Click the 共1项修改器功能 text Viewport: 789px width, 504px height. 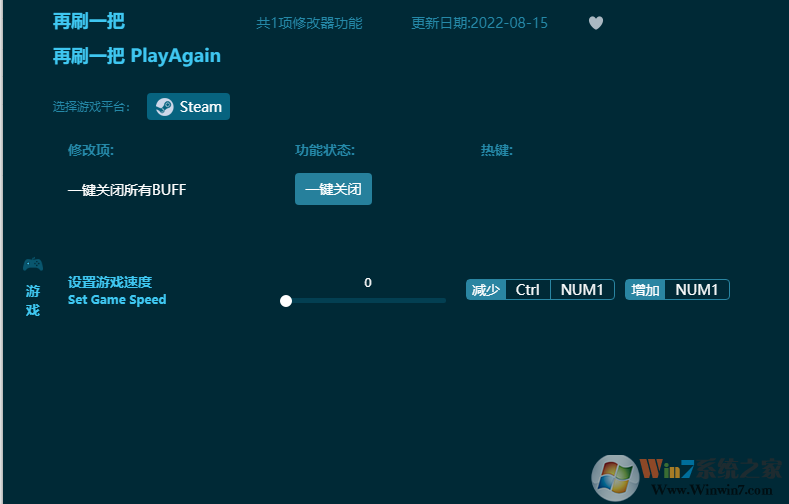click(x=309, y=23)
